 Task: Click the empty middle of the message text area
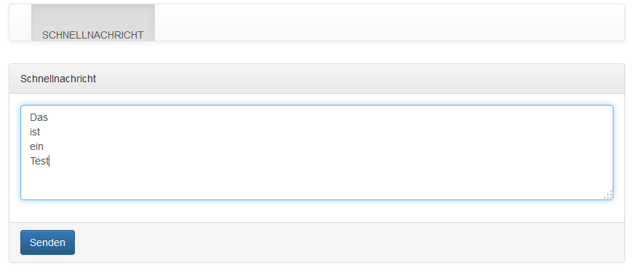click(x=317, y=153)
